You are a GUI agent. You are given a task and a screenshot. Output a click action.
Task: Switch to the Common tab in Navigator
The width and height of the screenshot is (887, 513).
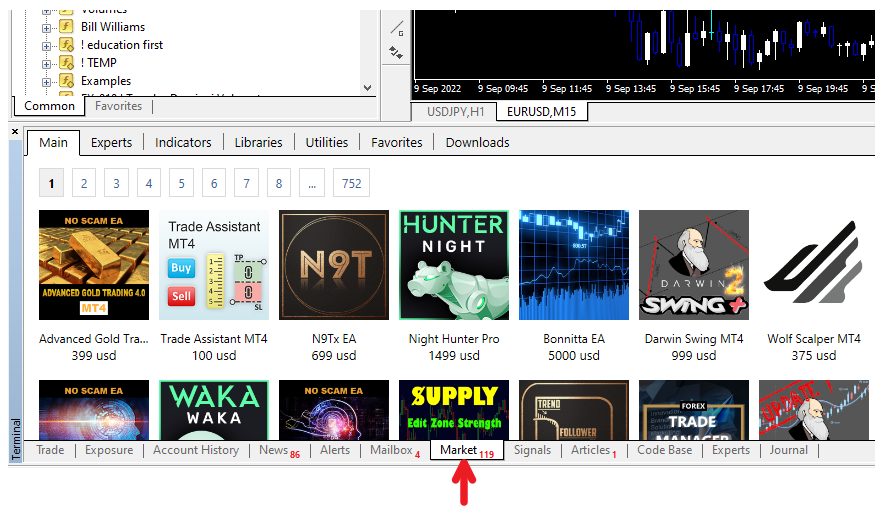pos(49,106)
